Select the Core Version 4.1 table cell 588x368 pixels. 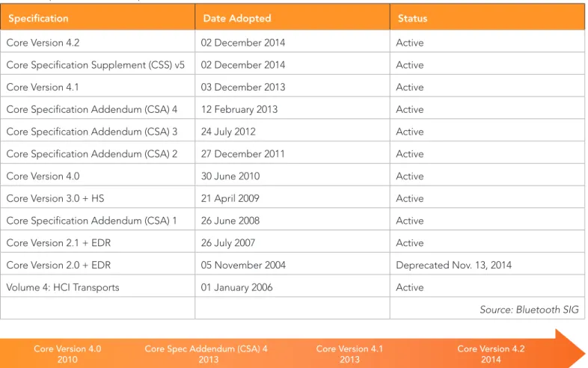coord(97,87)
